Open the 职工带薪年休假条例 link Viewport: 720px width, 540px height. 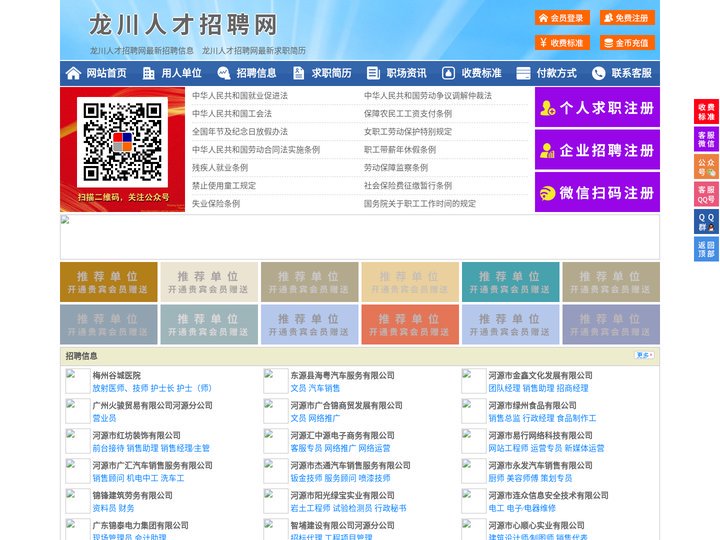coord(400,149)
